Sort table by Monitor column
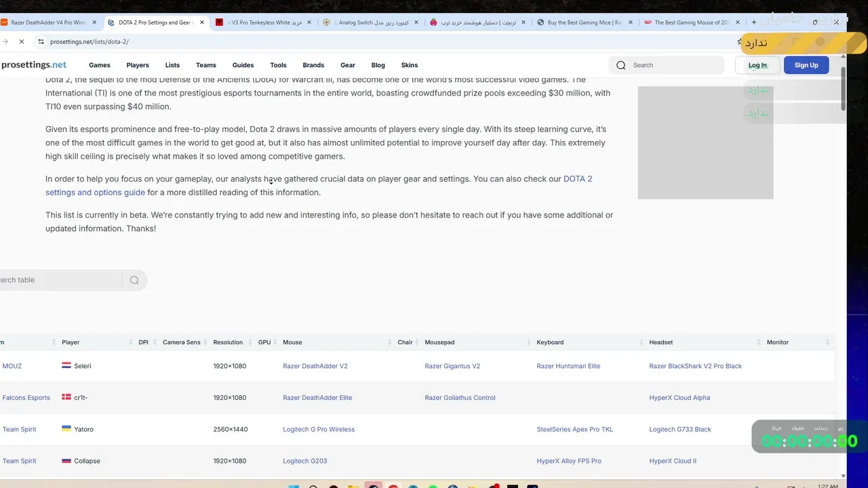Image resolution: width=868 pixels, height=488 pixels. pos(778,342)
